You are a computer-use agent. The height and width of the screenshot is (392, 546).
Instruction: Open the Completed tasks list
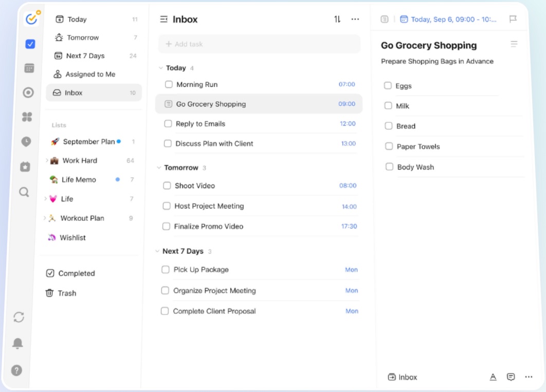point(70,273)
